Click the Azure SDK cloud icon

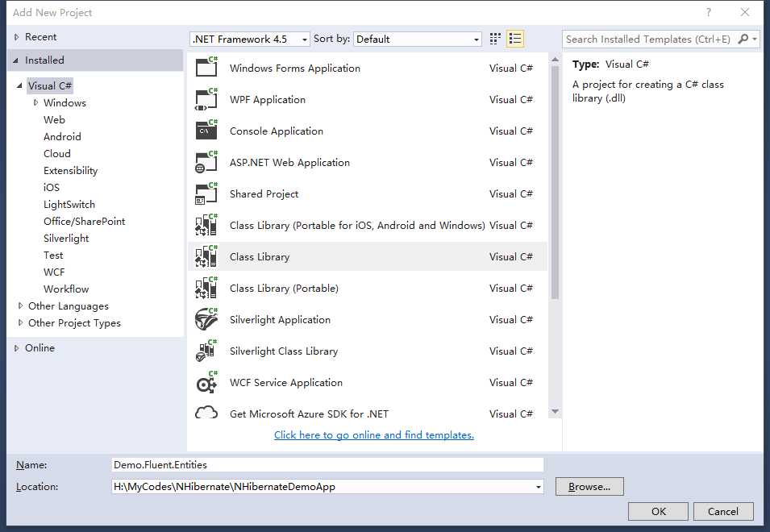point(206,413)
